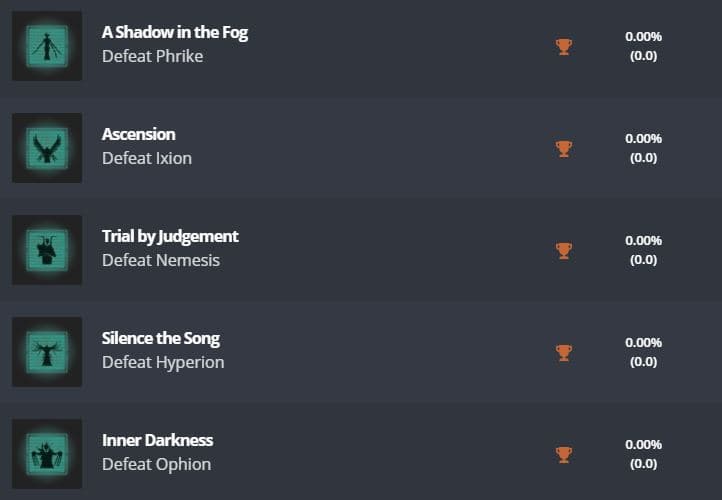
Task: Click bronze trophy cup beside Defeat Ixion
Action: (x=564, y=148)
